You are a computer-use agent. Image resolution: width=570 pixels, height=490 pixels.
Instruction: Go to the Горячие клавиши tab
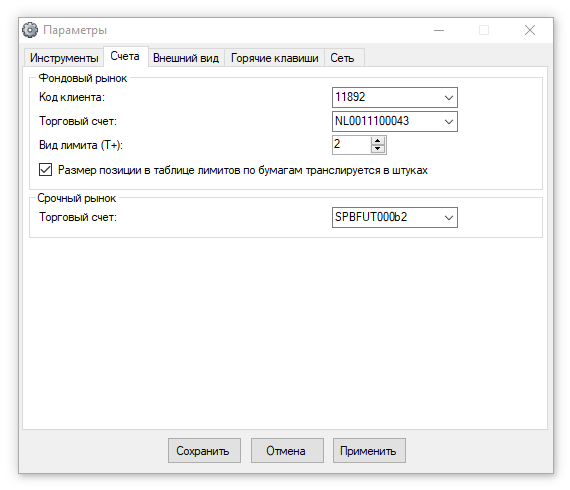pos(274,58)
